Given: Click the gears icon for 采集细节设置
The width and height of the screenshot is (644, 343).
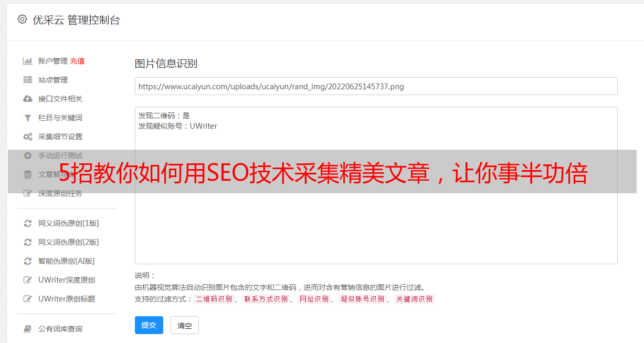Looking at the screenshot, I should [x=28, y=137].
